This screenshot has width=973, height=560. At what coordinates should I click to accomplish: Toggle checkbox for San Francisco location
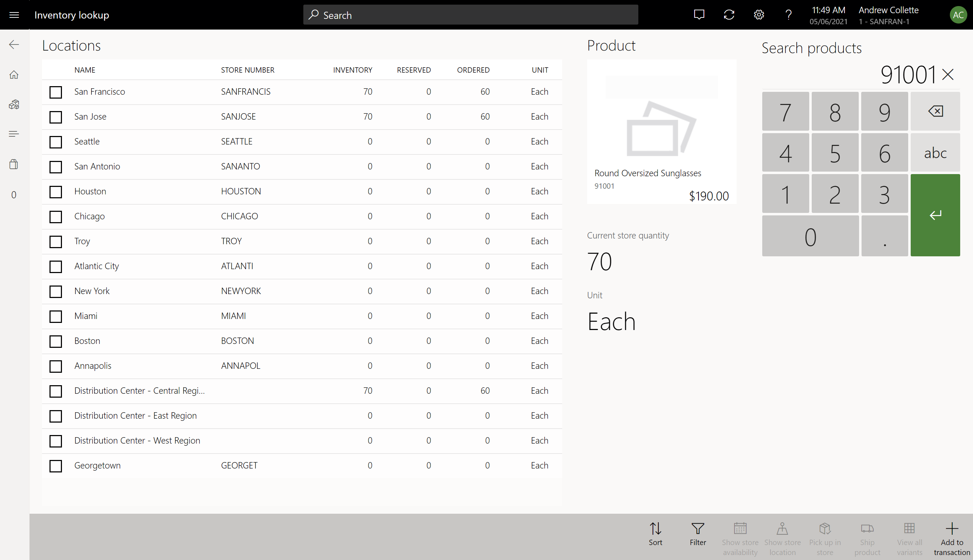click(x=56, y=92)
